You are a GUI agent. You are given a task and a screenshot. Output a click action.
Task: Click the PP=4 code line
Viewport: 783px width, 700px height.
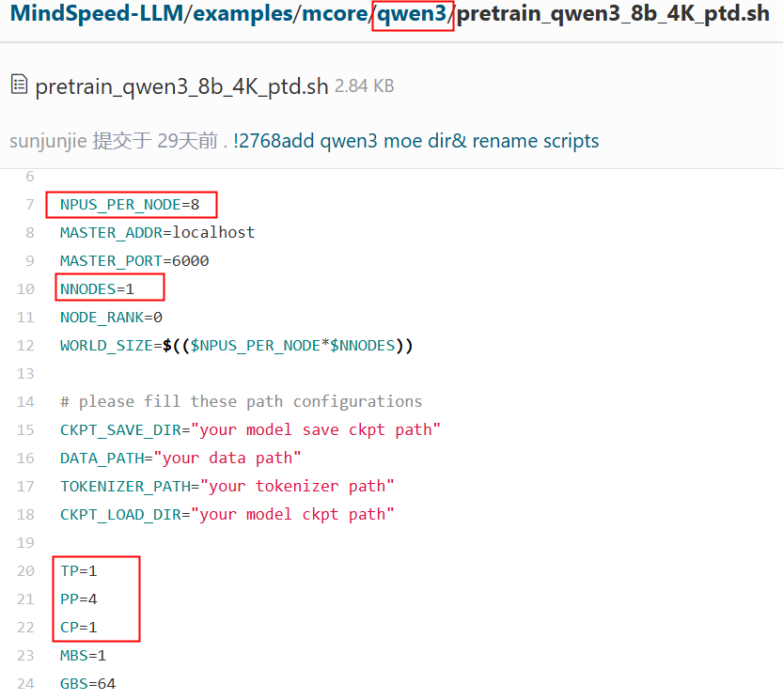coord(78,599)
